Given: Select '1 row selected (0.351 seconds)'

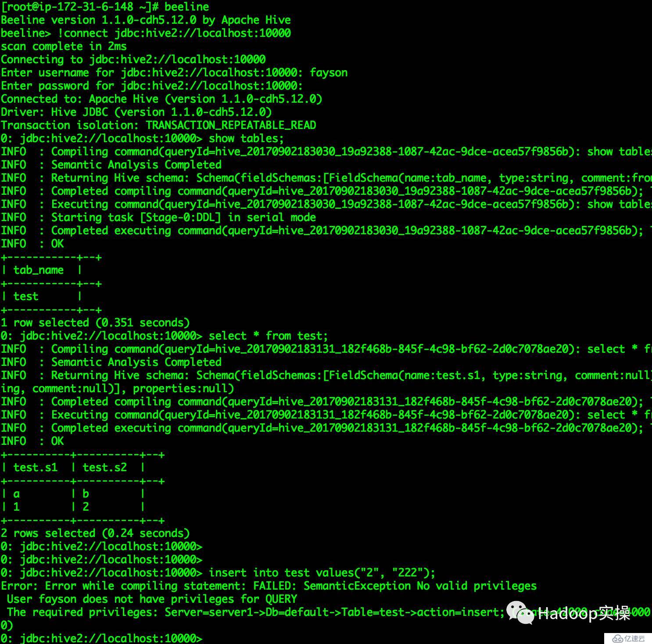Looking at the screenshot, I should pyautogui.click(x=95, y=322).
